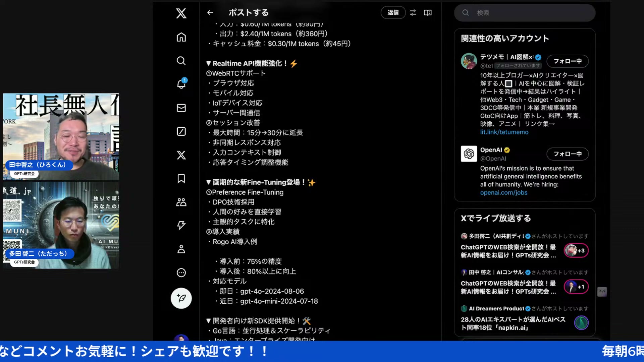This screenshot has width=644, height=362.
Task: Click text ①Preference Fine-Tuning
Action: 245,192
